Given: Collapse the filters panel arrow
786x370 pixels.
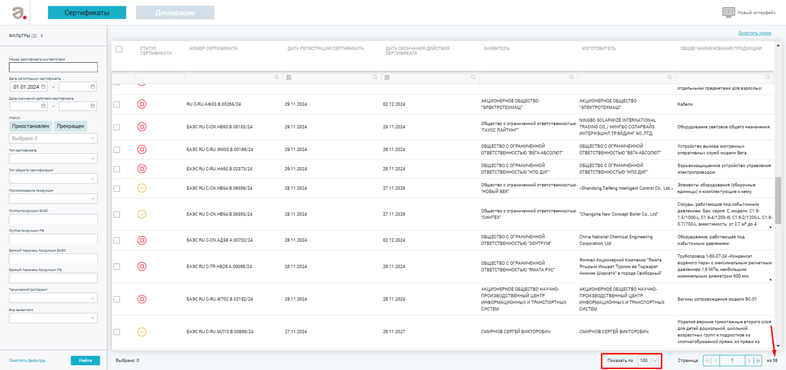Looking at the screenshot, I should (42, 36).
